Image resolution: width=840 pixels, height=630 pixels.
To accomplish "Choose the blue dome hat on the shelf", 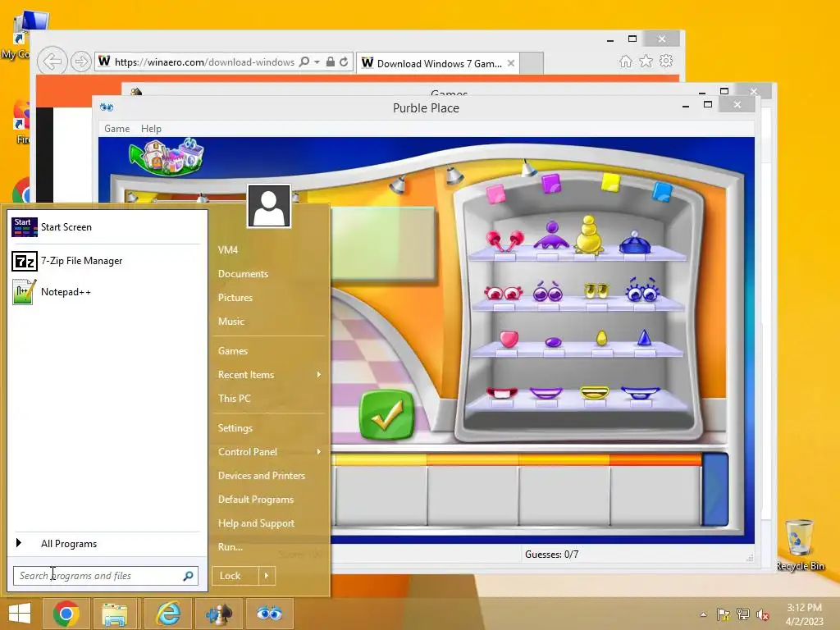I will [635, 242].
